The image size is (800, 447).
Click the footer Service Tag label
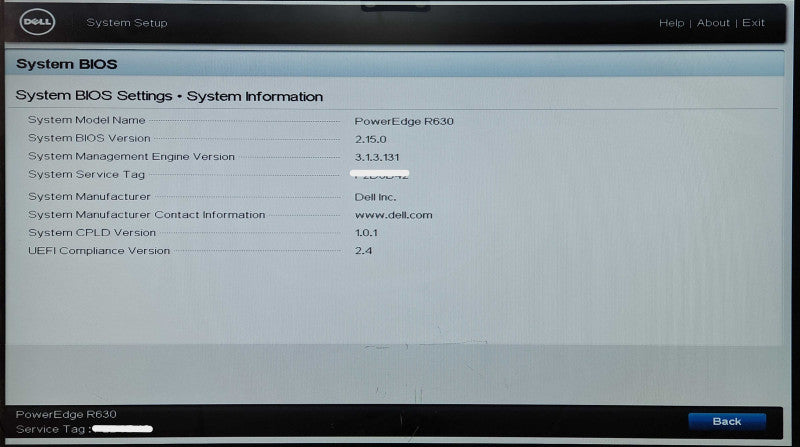[54, 429]
